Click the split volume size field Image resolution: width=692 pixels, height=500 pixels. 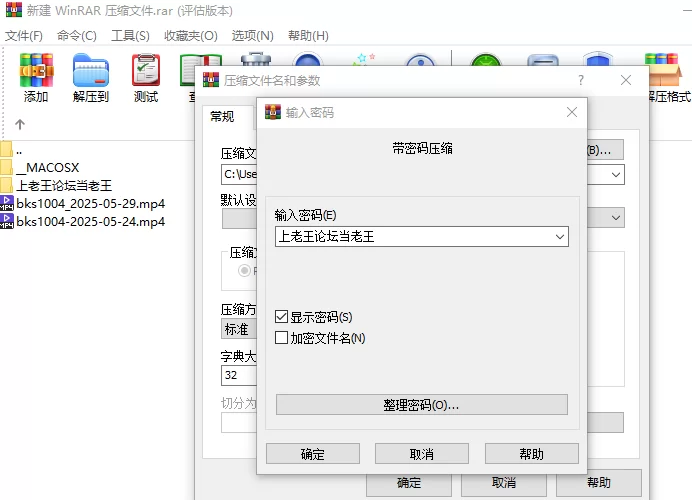[239, 423]
